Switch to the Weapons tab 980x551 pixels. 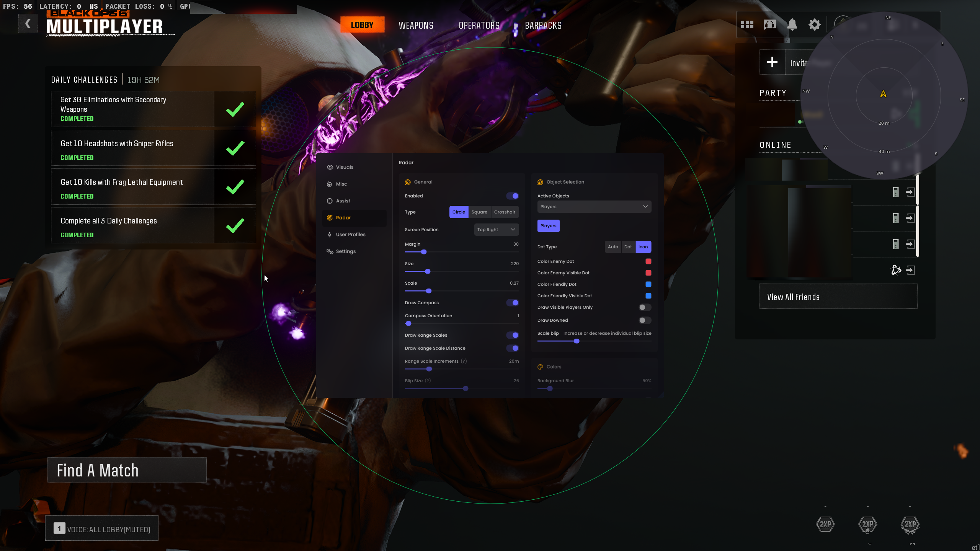click(416, 25)
